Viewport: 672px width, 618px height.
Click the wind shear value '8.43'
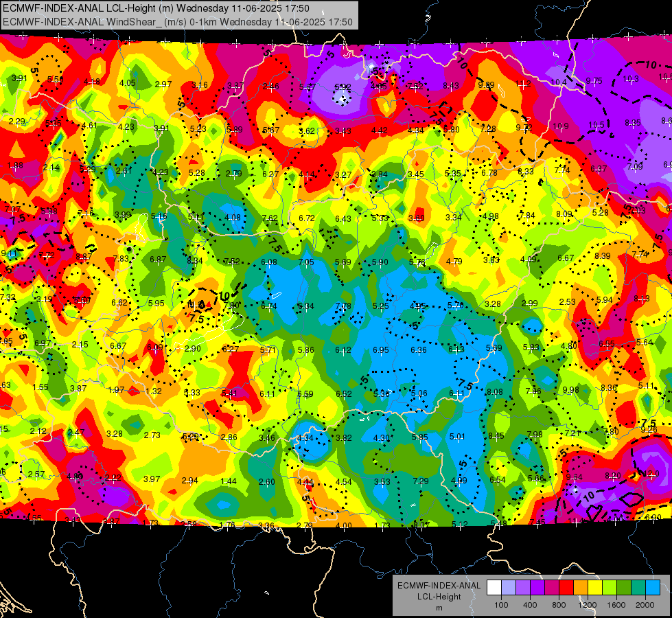click(451, 86)
